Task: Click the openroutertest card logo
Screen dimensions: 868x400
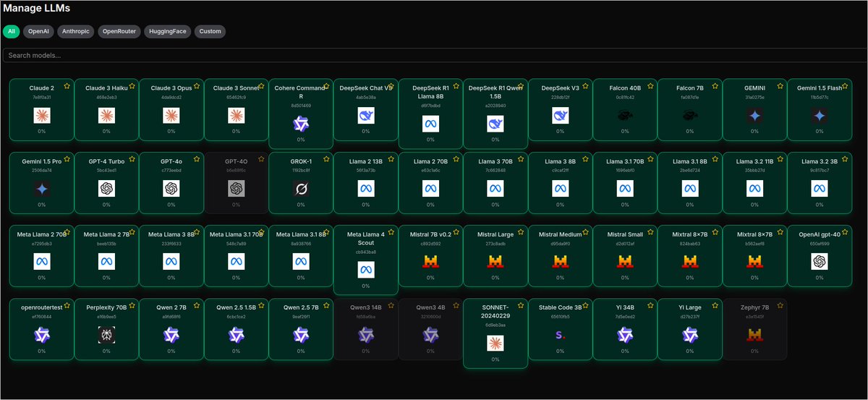Action: [41, 334]
